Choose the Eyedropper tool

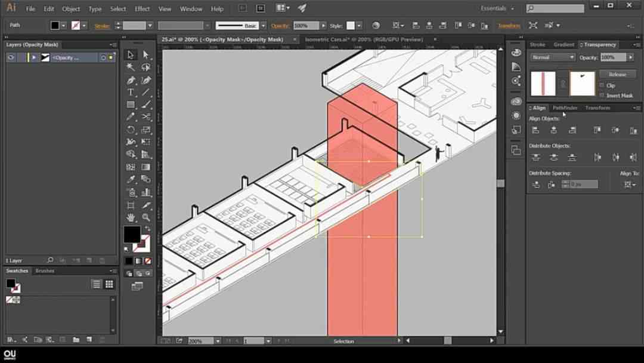click(x=131, y=179)
